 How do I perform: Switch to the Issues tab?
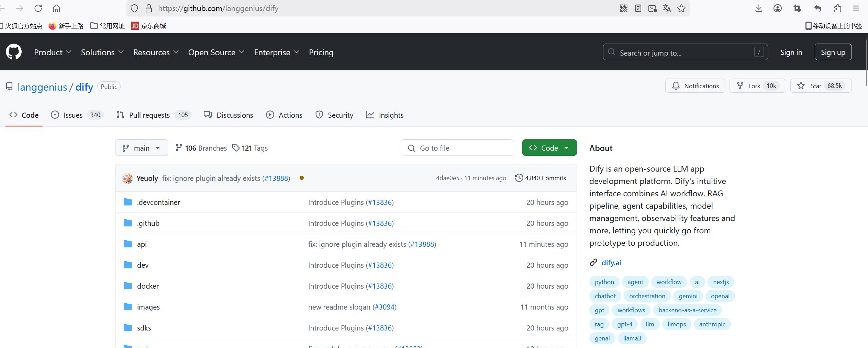(x=77, y=115)
